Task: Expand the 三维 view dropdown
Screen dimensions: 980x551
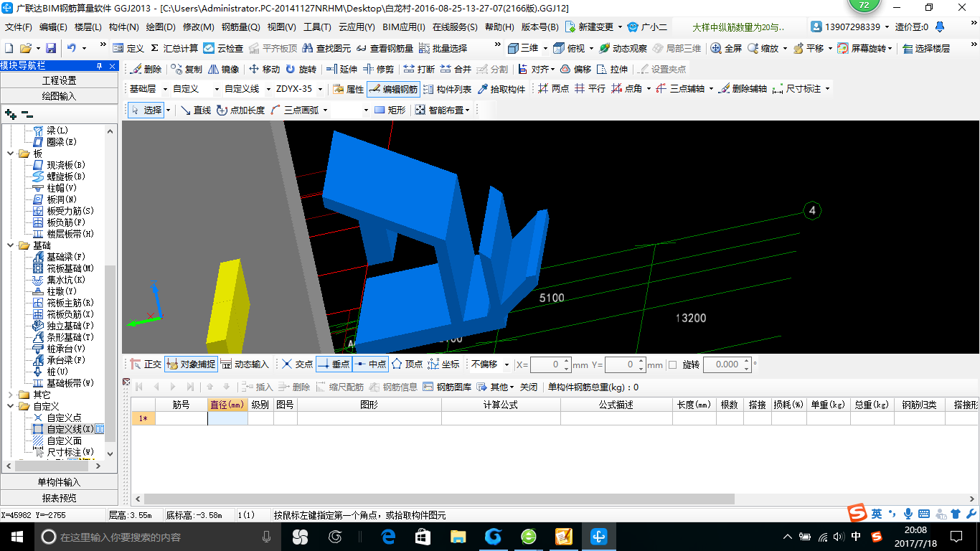Action: pos(545,48)
